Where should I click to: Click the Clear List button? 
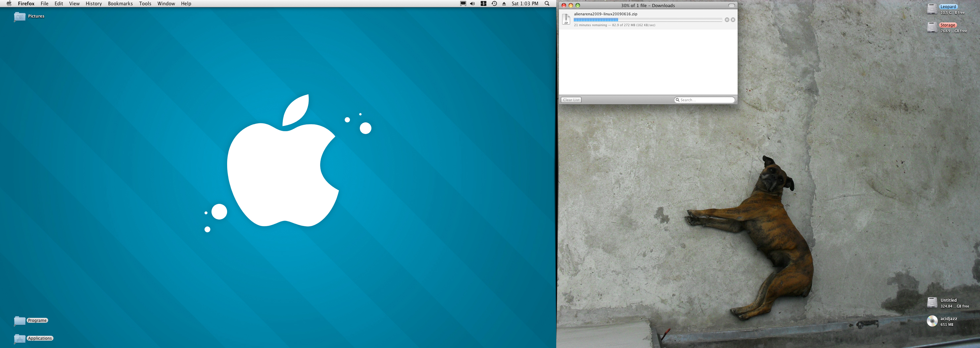571,100
